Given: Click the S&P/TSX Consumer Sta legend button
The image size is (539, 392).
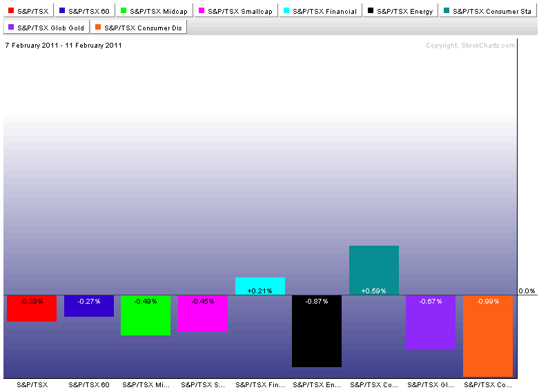Looking at the screenshot, I should (x=487, y=11).
